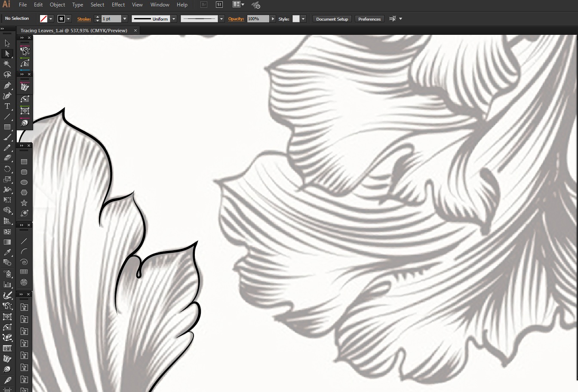
Task: Select the Rounded Rectangle shape tool
Action: pos(24,172)
